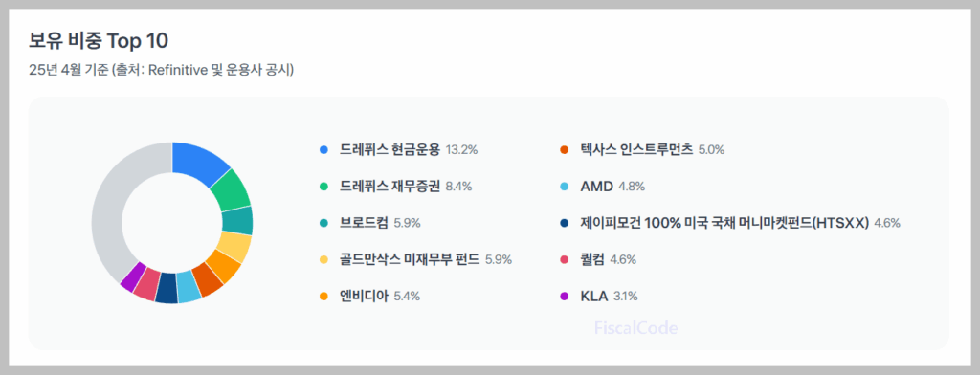Click the blue 13.2% donut chart segment

coord(203,161)
